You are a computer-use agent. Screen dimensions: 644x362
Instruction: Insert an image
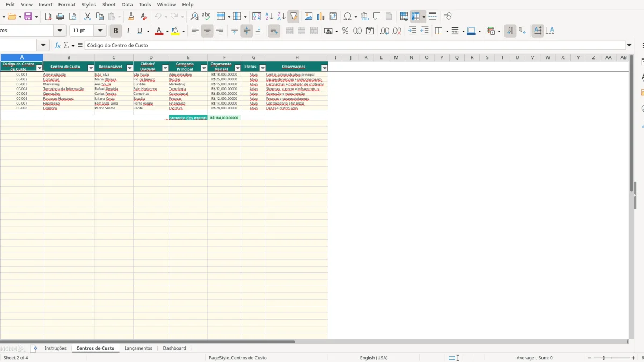pyautogui.click(x=309, y=17)
